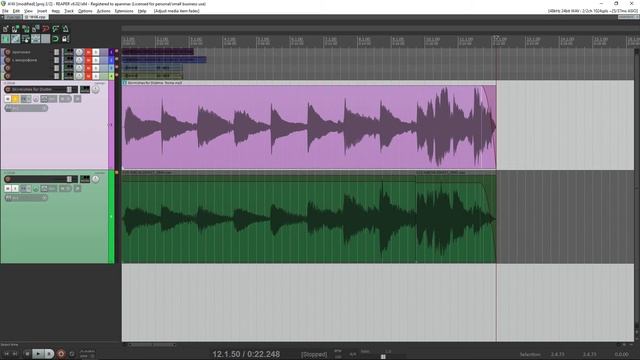Open the Insert menu
Viewport: 640px width, 360px height.
pos(42,11)
